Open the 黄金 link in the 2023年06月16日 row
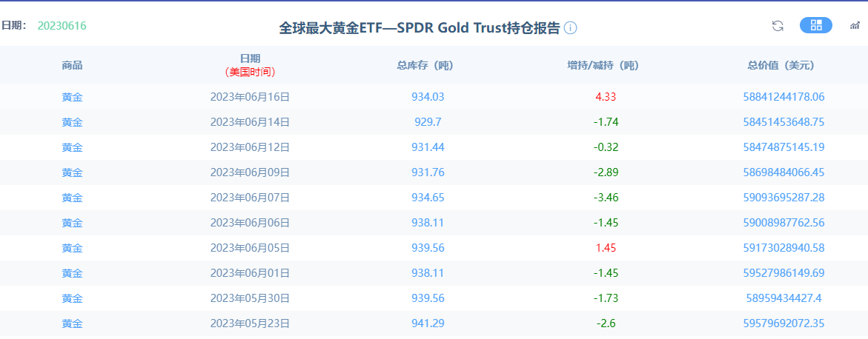 point(72,97)
